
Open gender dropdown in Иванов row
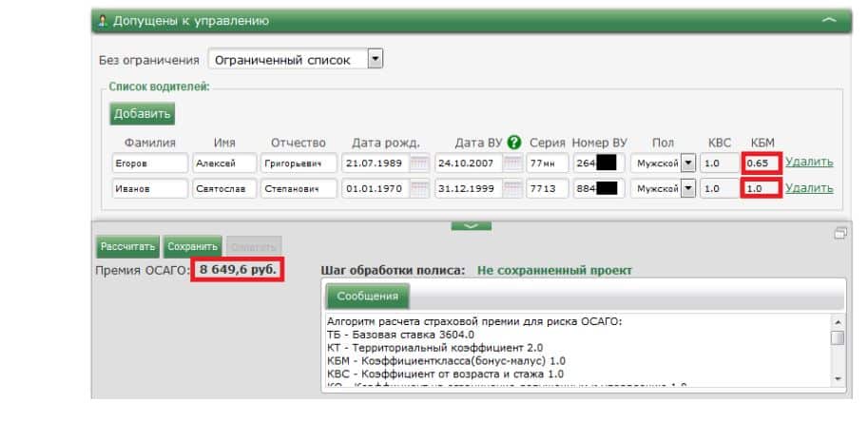pyautogui.click(x=687, y=188)
